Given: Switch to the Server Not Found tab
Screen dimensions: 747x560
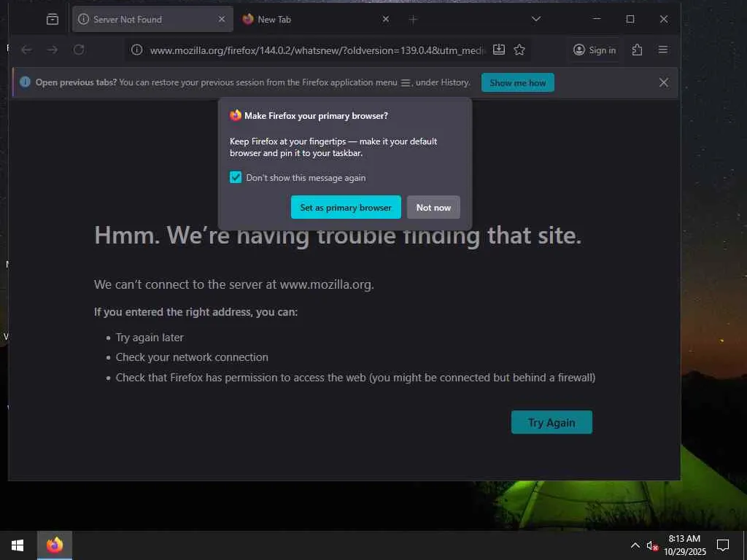Looking at the screenshot, I should [152, 20].
